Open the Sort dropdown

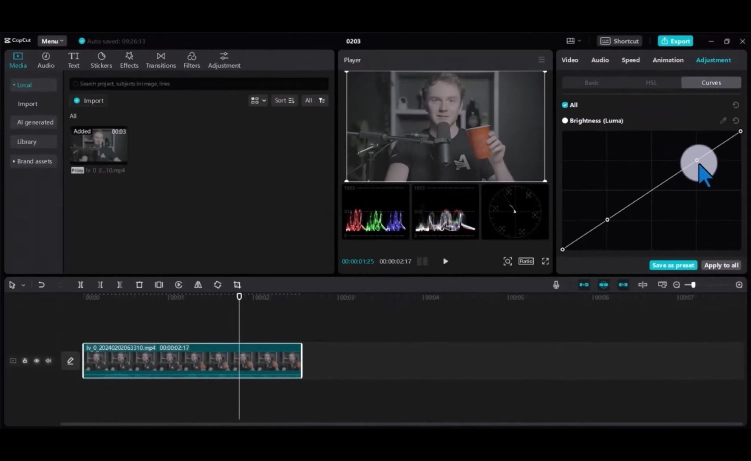(x=284, y=101)
